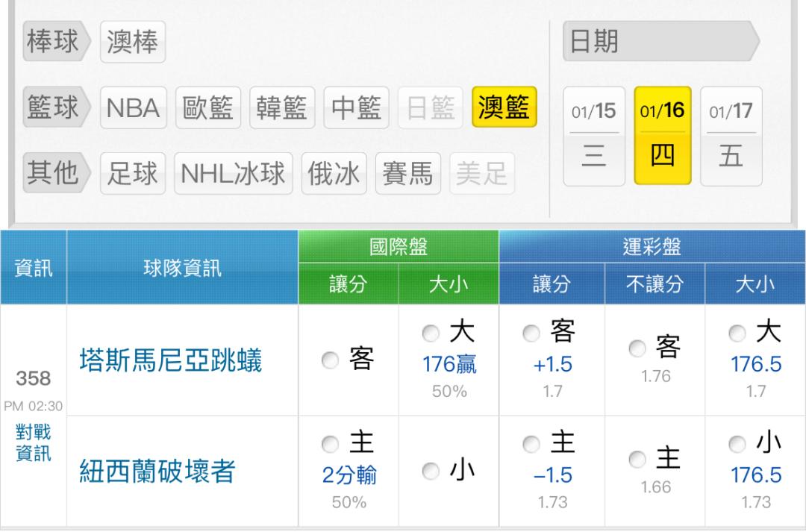Click the 國際盤 column header
Viewport: 806px width, 532px height.
399,247
